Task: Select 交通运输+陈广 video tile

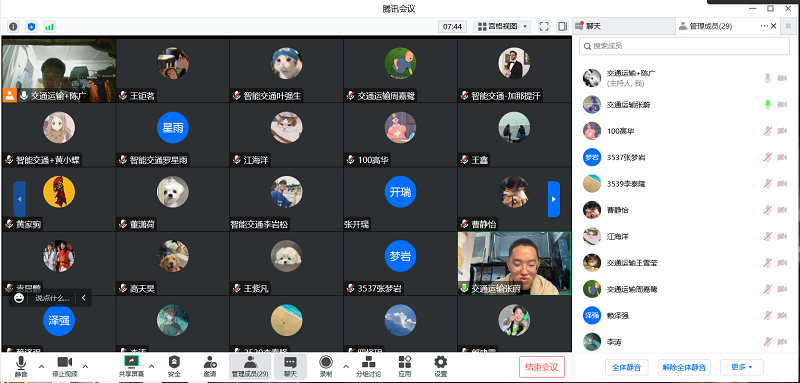Action: [x=59, y=71]
